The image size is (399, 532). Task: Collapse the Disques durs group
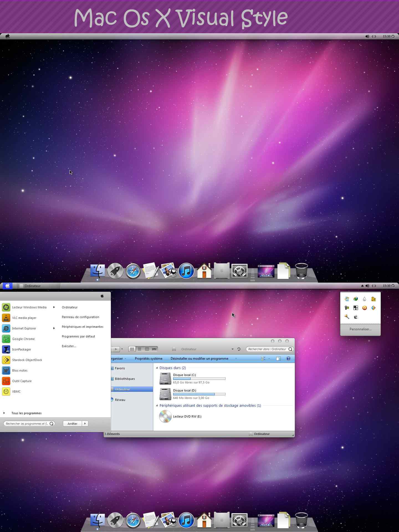[157, 368]
